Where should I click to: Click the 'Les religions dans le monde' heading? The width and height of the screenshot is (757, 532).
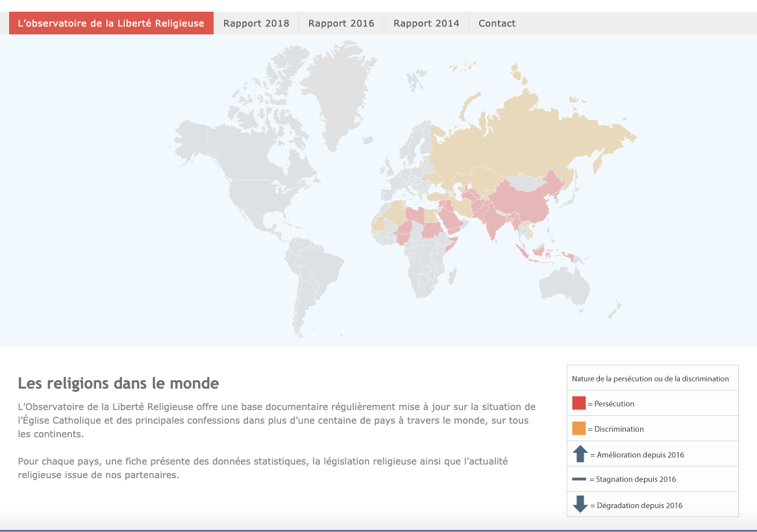(x=118, y=383)
